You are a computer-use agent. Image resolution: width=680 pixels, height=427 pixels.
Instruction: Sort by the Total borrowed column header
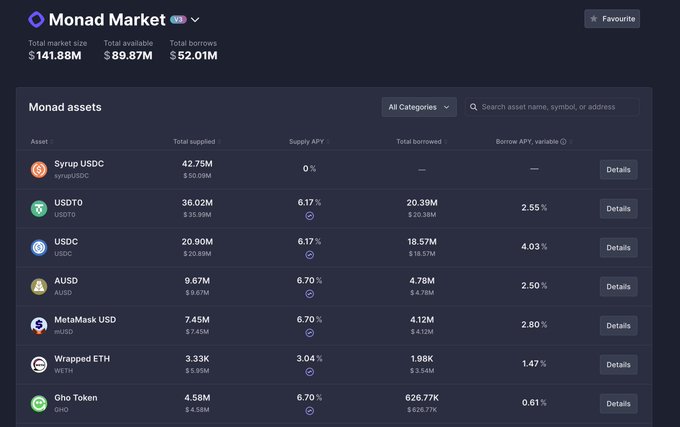point(422,142)
